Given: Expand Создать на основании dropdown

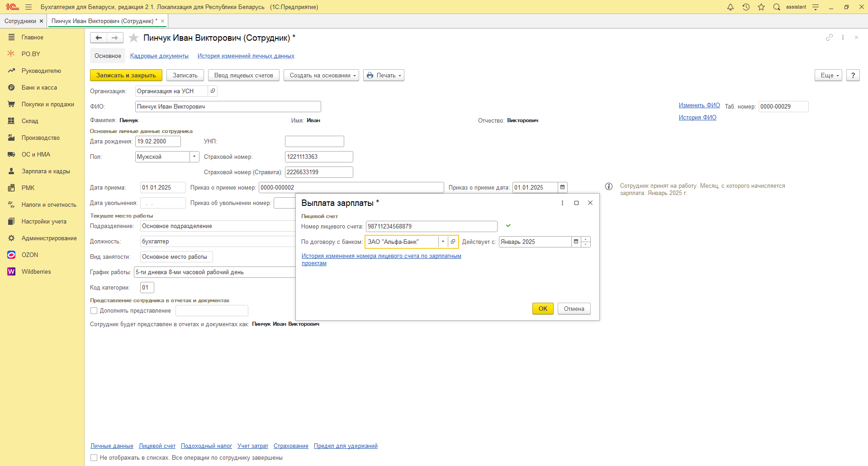Looking at the screenshot, I should click(x=321, y=75).
